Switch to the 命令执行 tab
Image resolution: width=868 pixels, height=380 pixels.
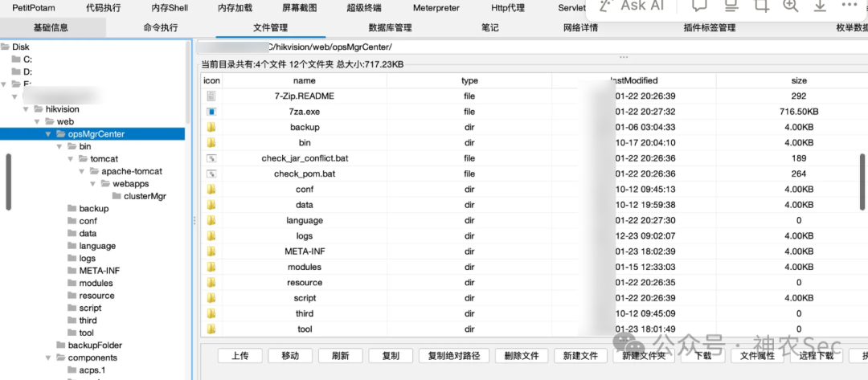coord(161,27)
